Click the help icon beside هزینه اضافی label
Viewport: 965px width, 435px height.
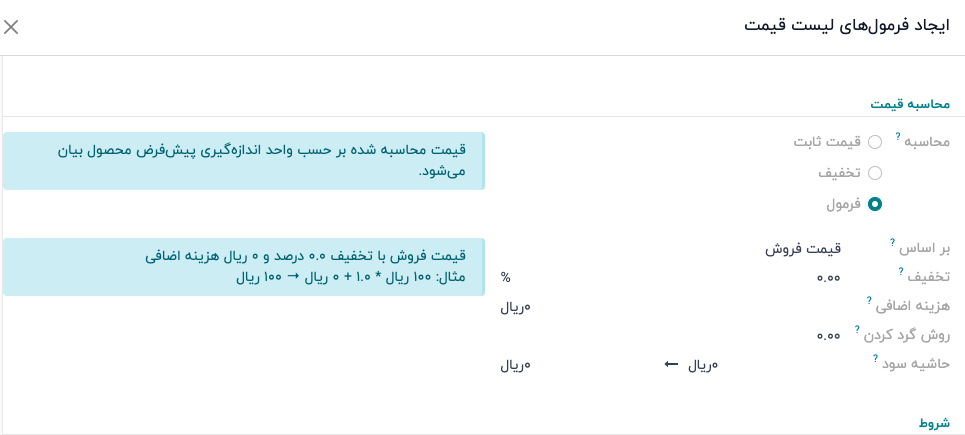[869, 300]
